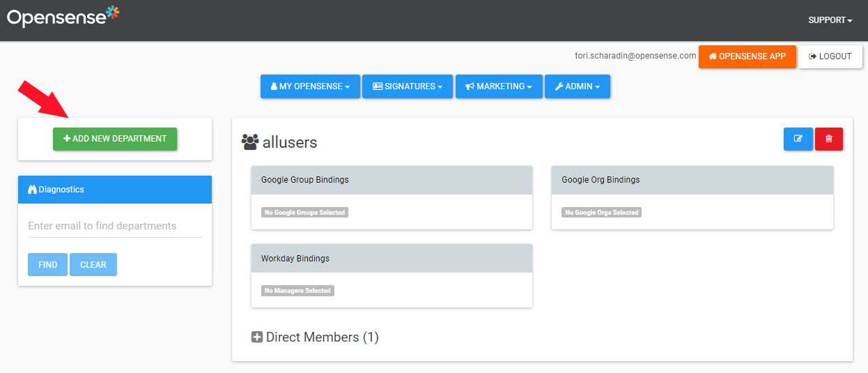Click the Google Group Bindings header
Screen dimensions: 868x373
[392, 180]
